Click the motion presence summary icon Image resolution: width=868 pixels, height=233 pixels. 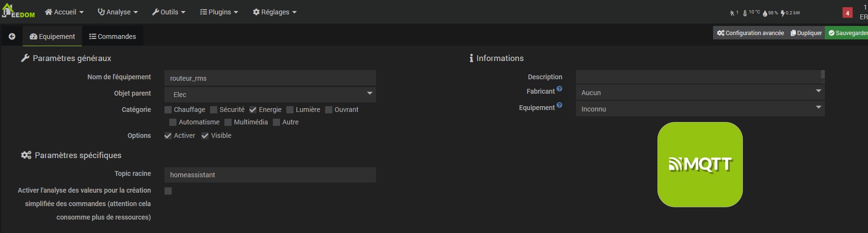[732, 13]
